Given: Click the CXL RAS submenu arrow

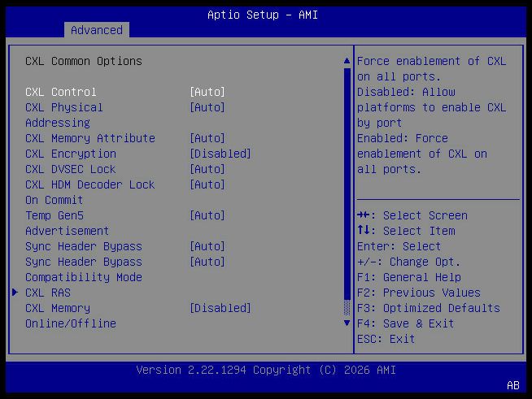Looking at the screenshot, I should coord(15,293).
